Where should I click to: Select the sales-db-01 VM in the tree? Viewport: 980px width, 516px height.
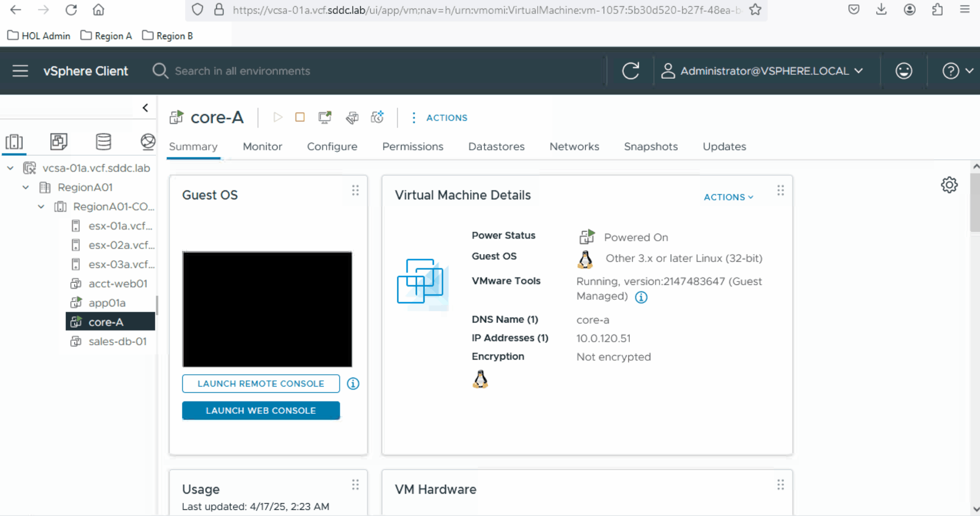click(x=118, y=341)
